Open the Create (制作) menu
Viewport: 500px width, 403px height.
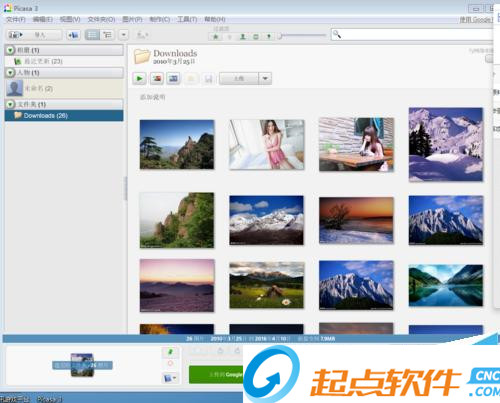[x=160, y=19]
